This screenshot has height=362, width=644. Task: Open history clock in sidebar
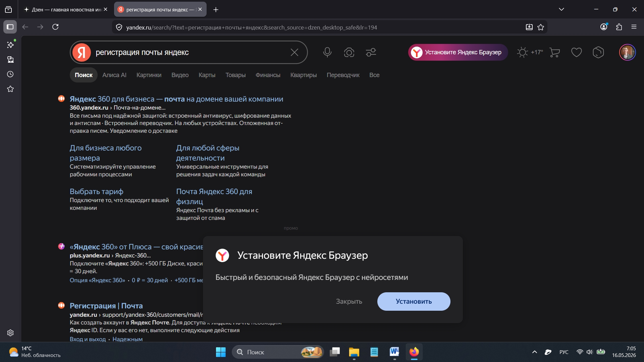click(10, 74)
